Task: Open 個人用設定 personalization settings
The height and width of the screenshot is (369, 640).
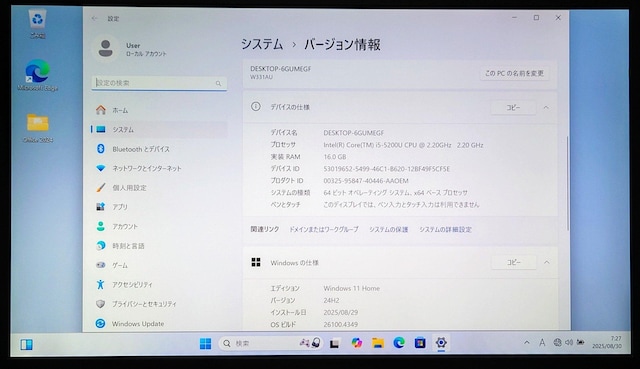Action: point(159,188)
